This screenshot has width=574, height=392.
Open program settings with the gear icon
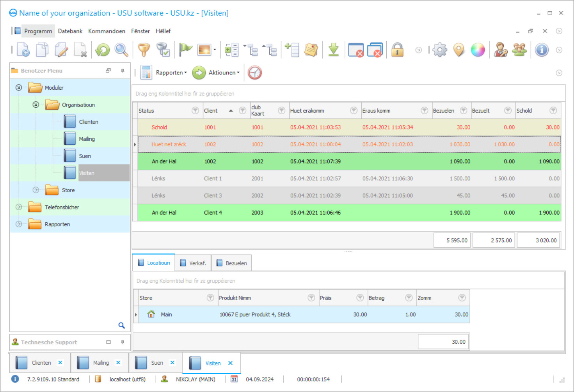439,50
